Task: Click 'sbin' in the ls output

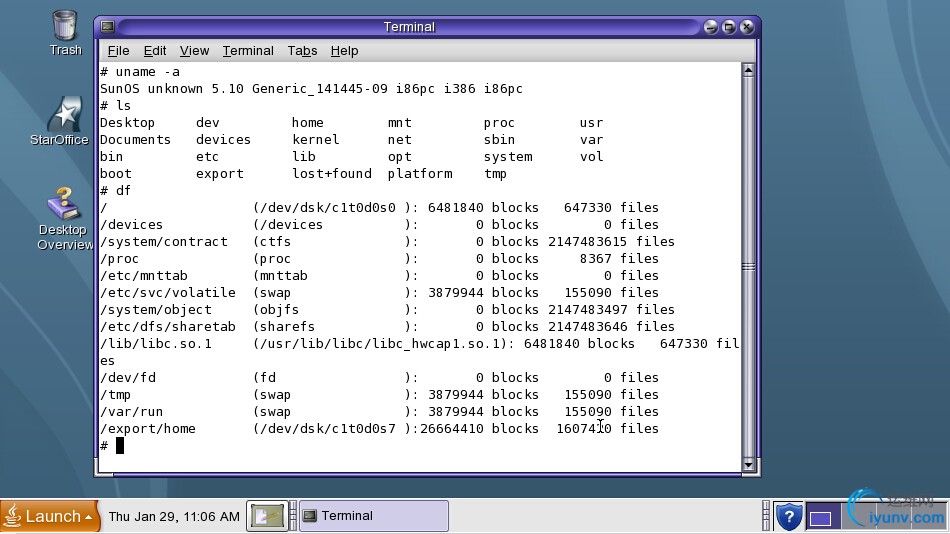Action: pos(499,139)
